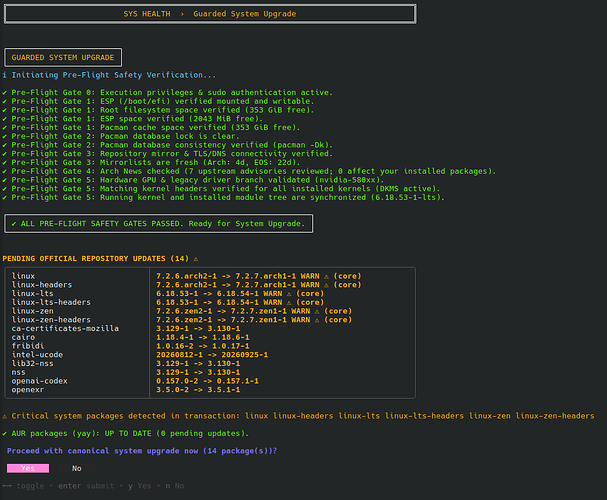Click Gate 4 Arch News checked line
This screenshot has width=607, height=500.
[x=249, y=171]
